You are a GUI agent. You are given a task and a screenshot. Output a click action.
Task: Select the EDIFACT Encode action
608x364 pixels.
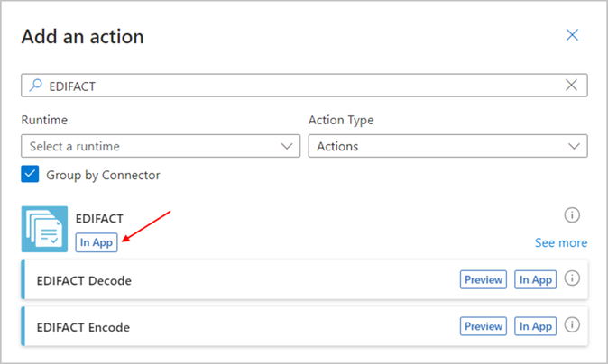coord(304,326)
